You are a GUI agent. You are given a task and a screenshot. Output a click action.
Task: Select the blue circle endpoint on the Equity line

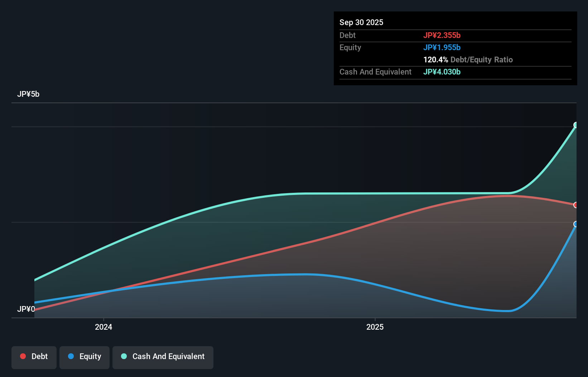(575, 224)
